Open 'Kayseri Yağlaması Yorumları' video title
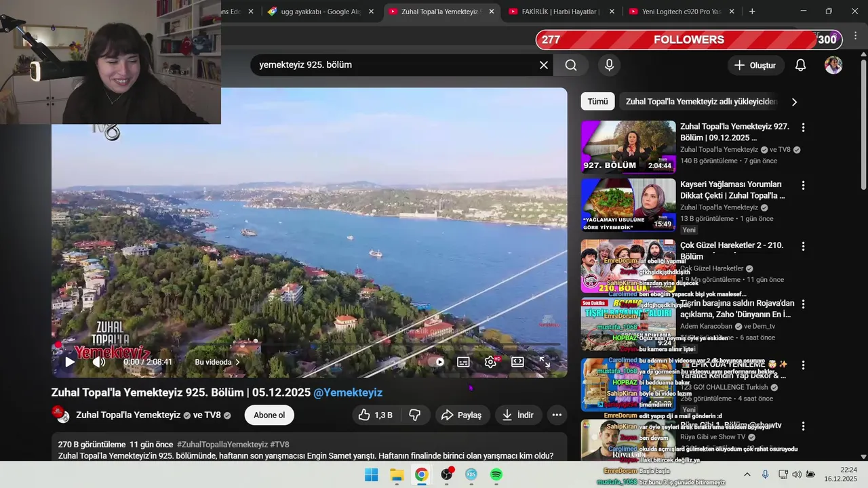This screenshot has height=488, width=868. pyautogui.click(x=732, y=190)
